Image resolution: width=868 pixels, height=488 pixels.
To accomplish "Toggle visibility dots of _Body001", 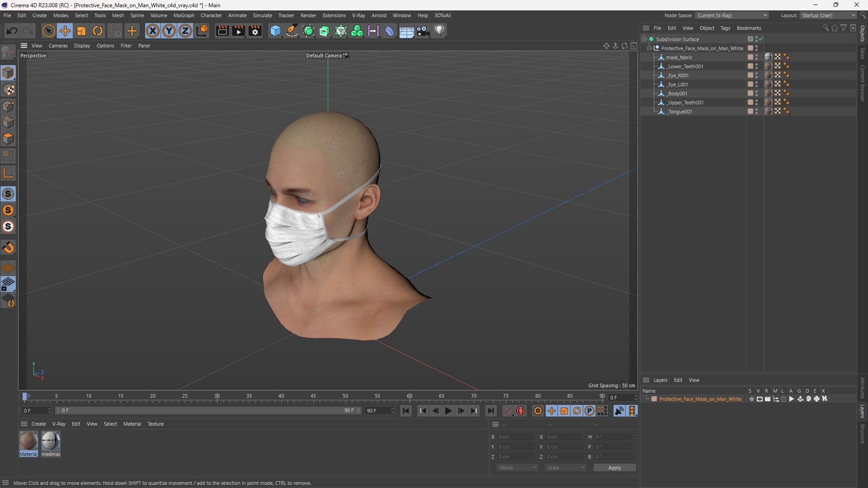I will pyautogui.click(x=756, y=94).
